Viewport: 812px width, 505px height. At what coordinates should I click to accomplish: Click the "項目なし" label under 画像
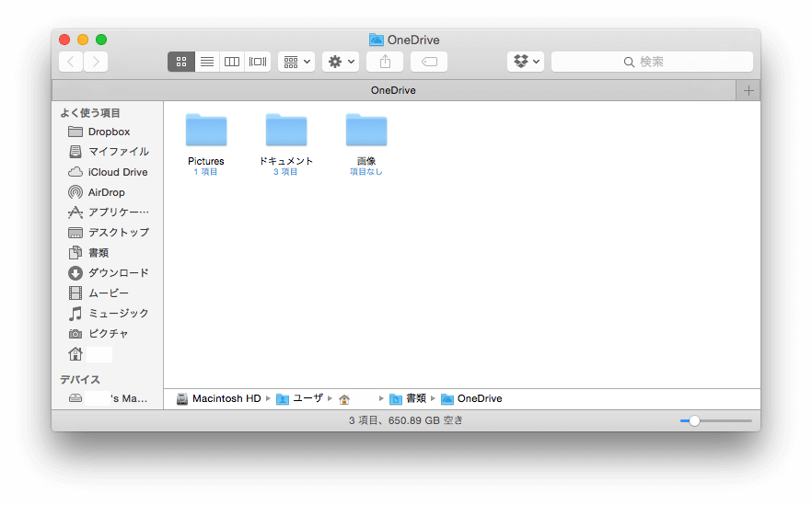pyautogui.click(x=366, y=172)
